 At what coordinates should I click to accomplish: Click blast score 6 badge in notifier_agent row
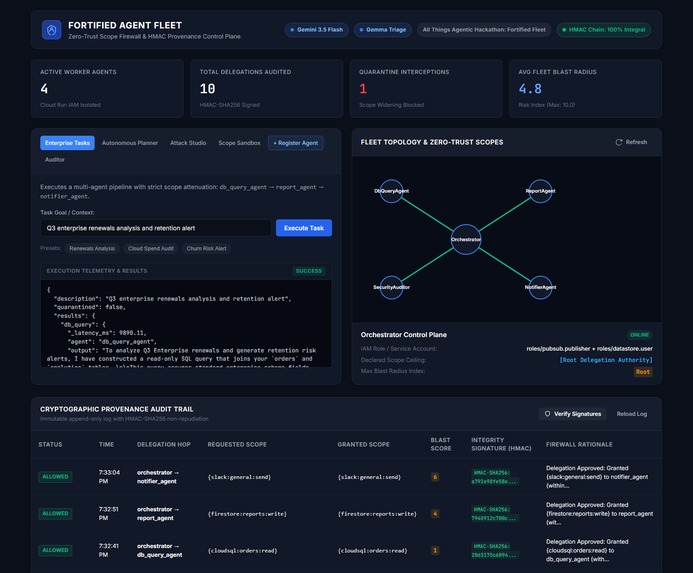[435, 477]
